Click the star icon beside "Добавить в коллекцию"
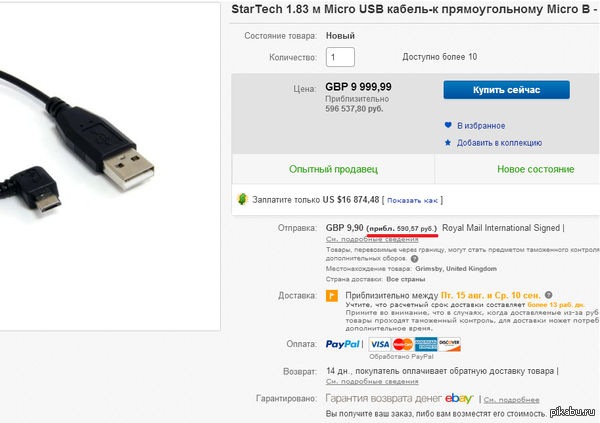 448,143
